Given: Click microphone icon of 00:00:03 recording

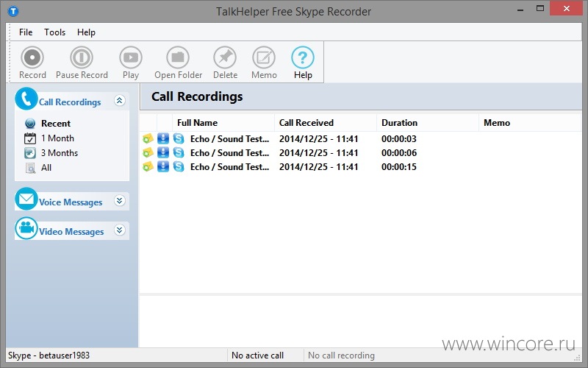Looking at the screenshot, I should click(163, 138).
